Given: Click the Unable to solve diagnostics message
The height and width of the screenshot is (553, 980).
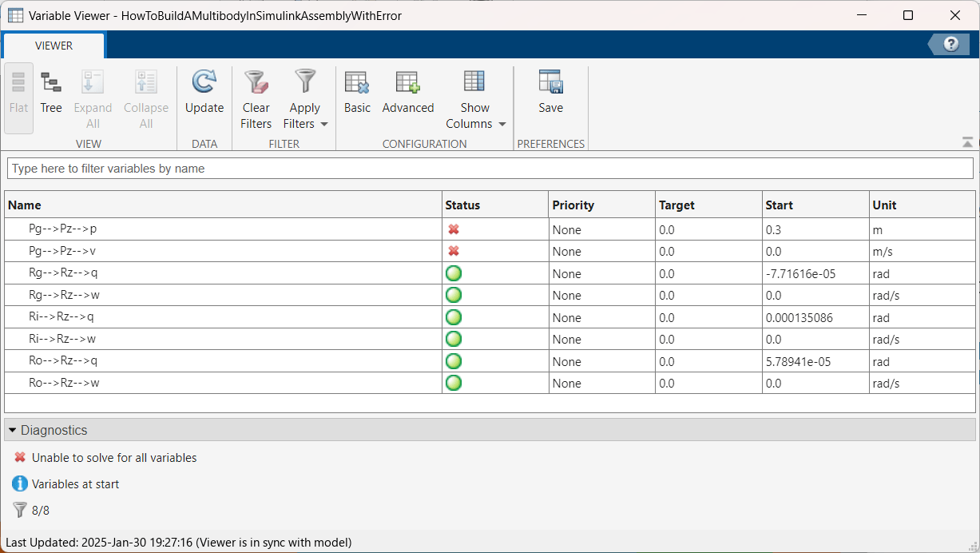Looking at the screenshot, I should pos(114,458).
